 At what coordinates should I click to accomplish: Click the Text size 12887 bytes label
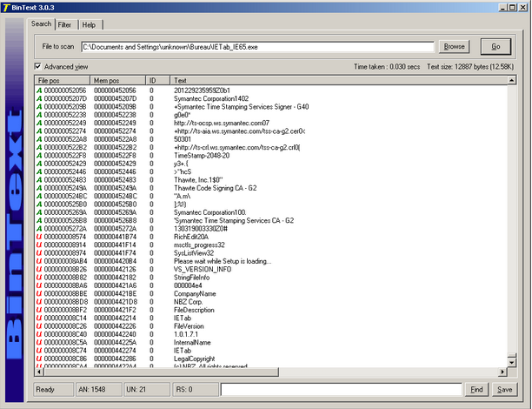coord(470,67)
